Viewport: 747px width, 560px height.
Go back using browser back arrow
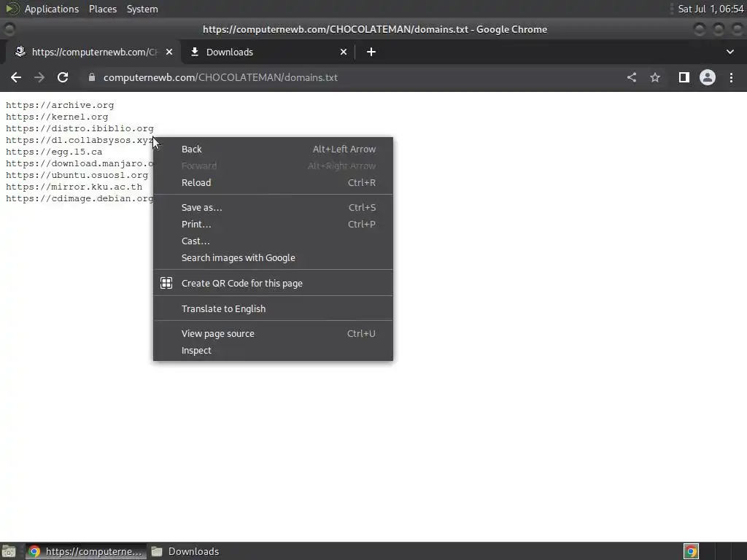point(16,77)
